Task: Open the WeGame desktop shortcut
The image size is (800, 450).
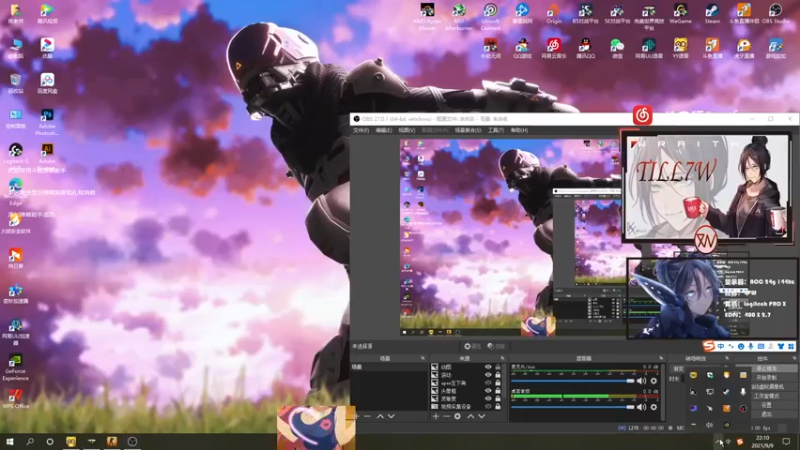Action: (680, 14)
